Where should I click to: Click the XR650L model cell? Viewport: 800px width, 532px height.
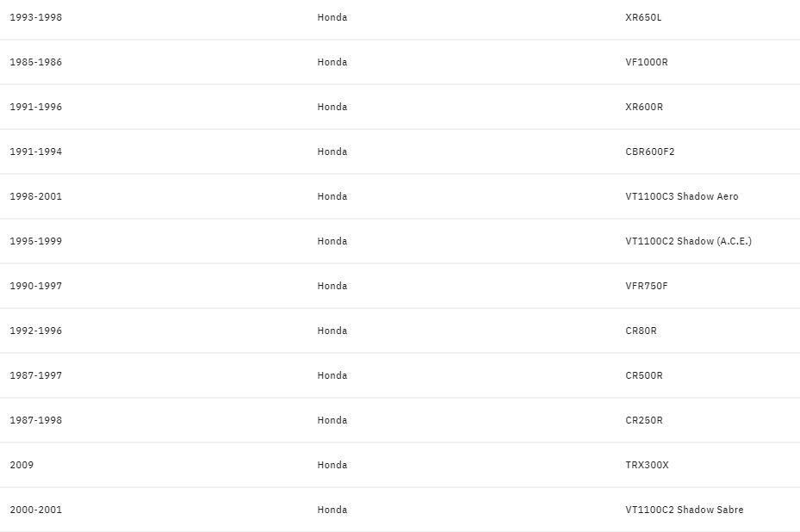click(643, 17)
